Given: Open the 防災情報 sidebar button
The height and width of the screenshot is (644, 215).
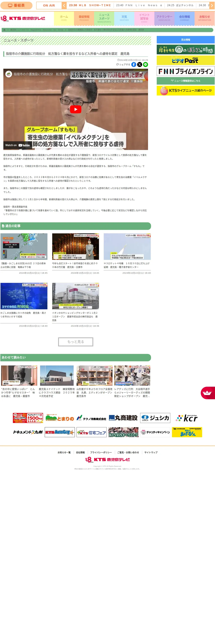Looking at the screenshot, I should 186,40.
